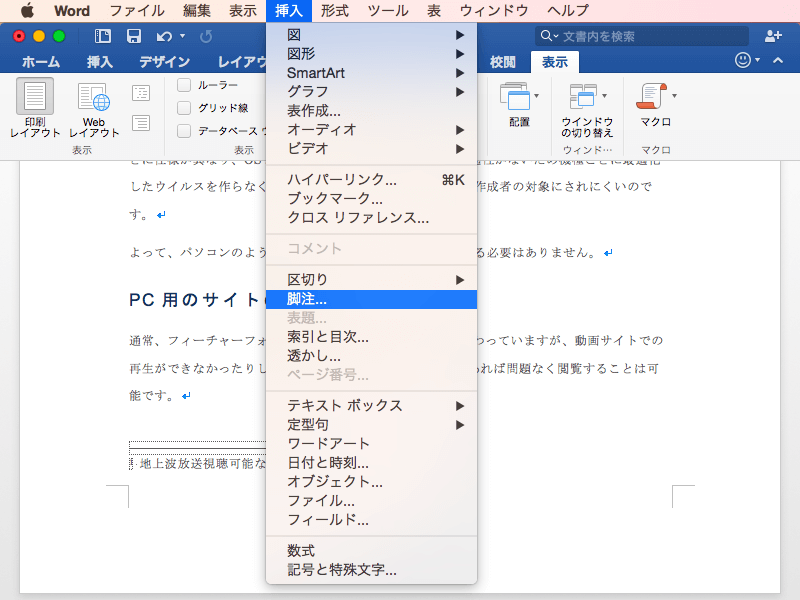Image resolution: width=800 pixels, height=600 pixels.
Task: Expand the オーディオ submenu
Action: click(371, 130)
